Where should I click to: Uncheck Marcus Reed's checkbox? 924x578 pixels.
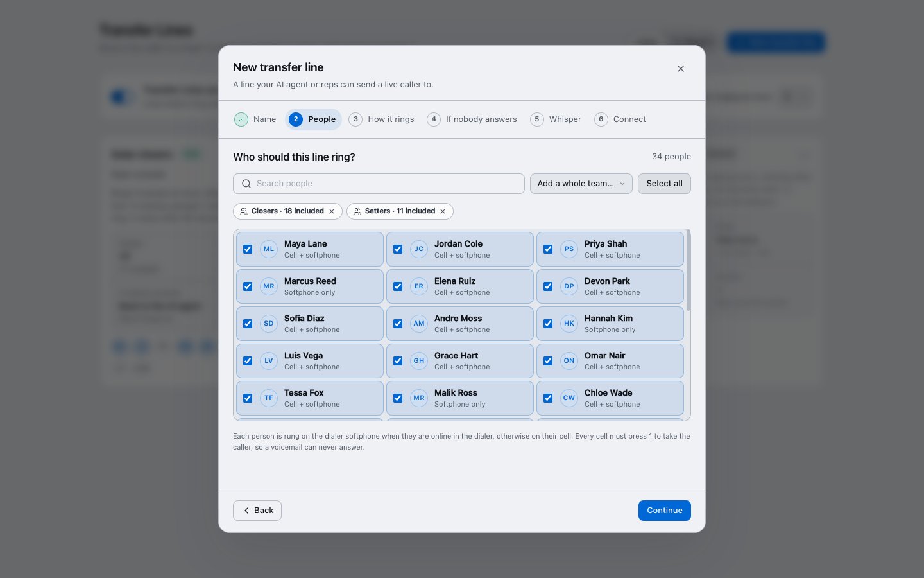click(x=248, y=286)
